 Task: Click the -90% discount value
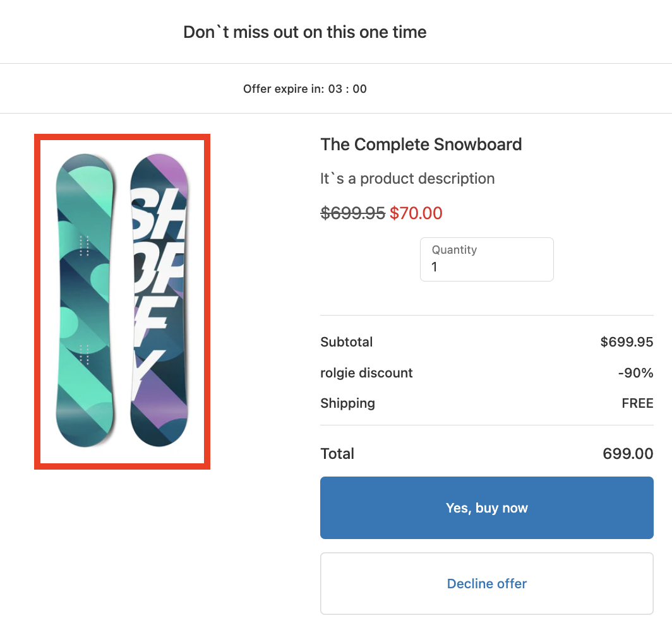click(x=635, y=373)
